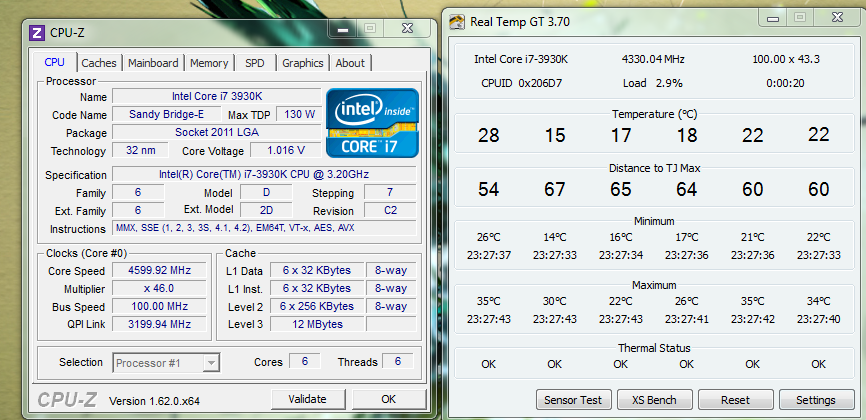Go to the Memory tab
Image resolution: width=866 pixels, height=420 pixels.
pos(208,63)
